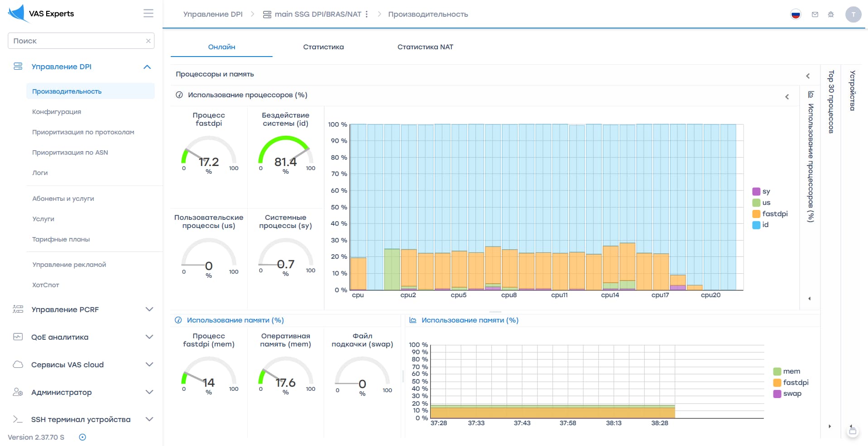Open the Russian flag language selector
Image resolution: width=868 pixels, height=446 pixels.
coord(796,14)
